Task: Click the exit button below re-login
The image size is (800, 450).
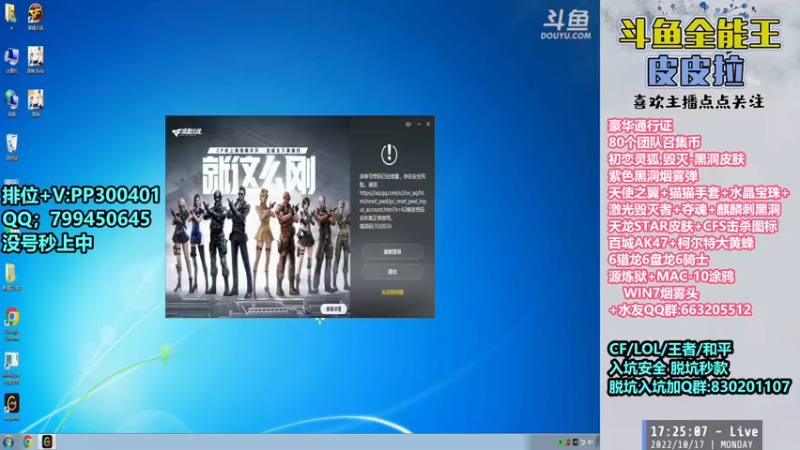Action: (x=392, y=272)
